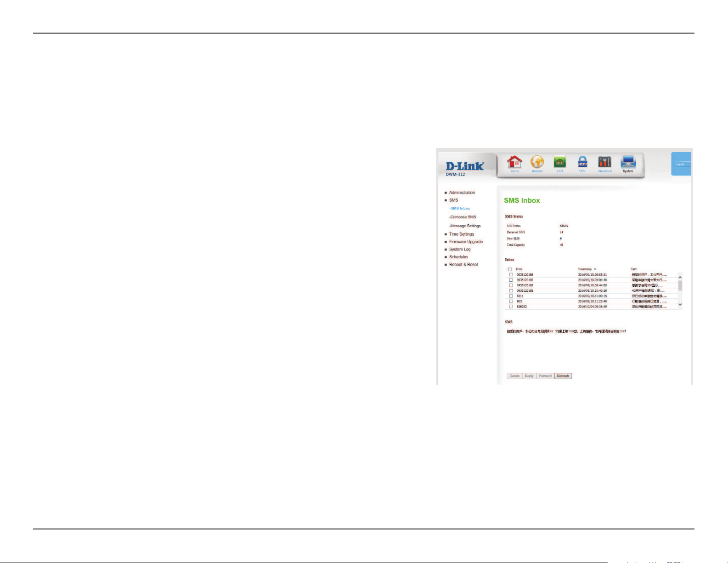Click the inbox scrollbar up arrow
Screen dimensions: 728x563
680,278
